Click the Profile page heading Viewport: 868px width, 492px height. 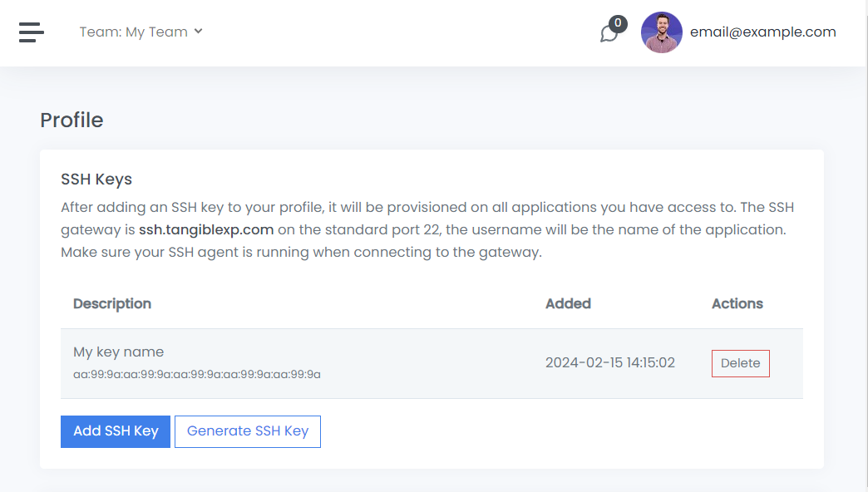pyautogui.click(x=72, y=121)
